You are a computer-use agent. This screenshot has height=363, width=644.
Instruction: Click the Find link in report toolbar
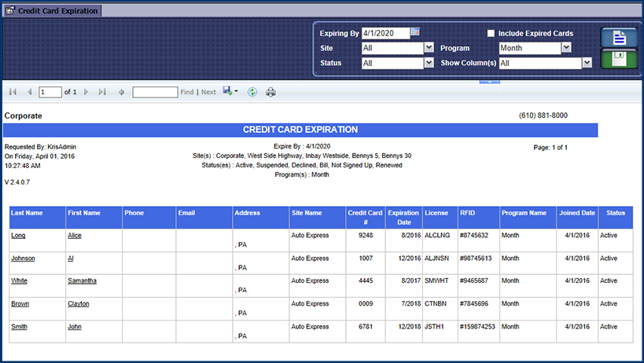[186, 92]
